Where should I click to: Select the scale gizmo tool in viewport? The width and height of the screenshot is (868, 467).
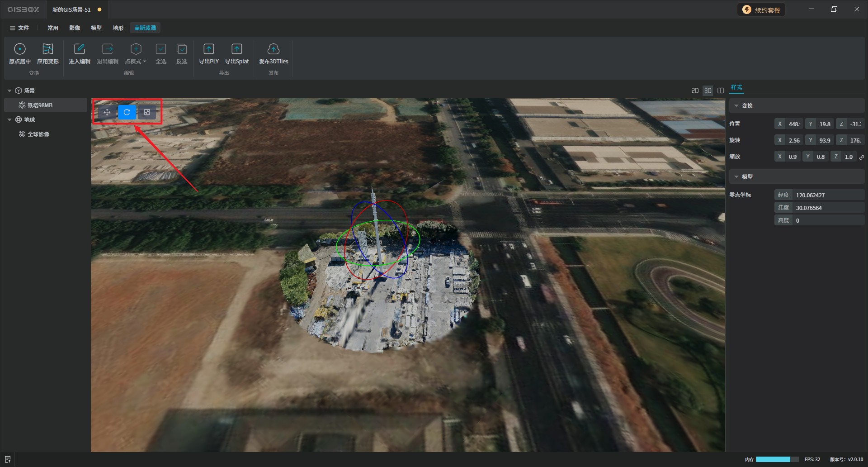tap(147, 112)
